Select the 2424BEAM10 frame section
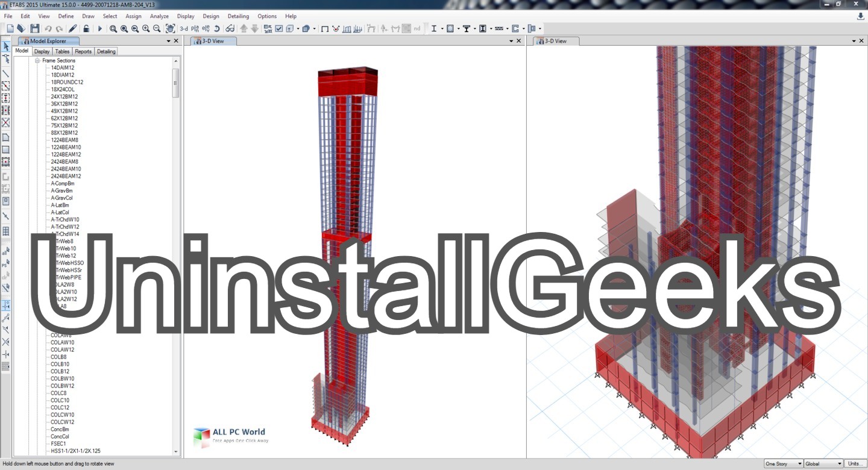 pyautogui.click(x=66, y=169)
